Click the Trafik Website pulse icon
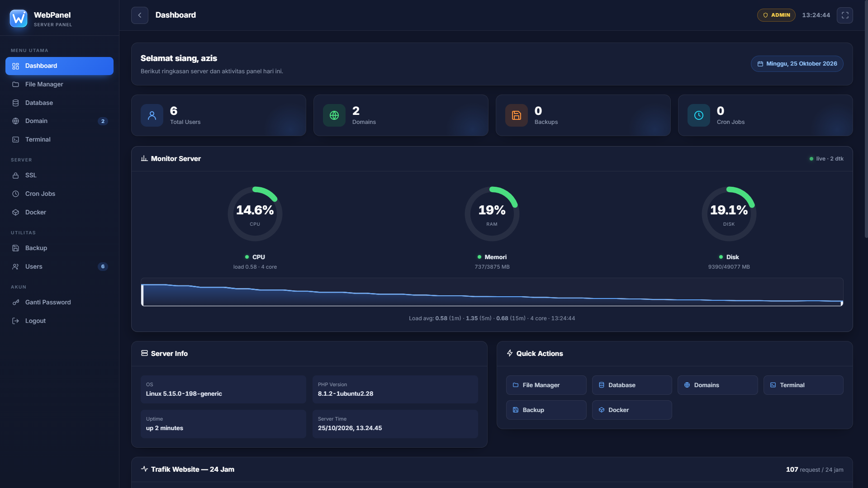Viewport: 868px width, 488px height. click(144, 469)
